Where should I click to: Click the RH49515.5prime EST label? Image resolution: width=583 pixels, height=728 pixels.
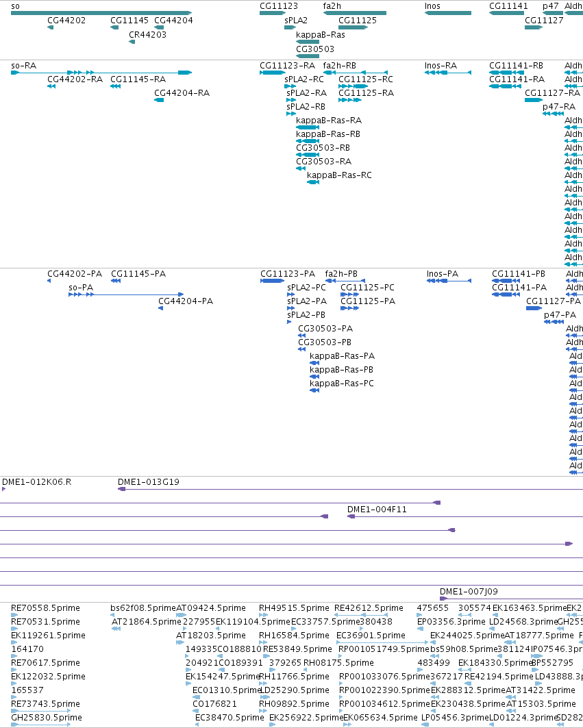coord(294,608)
